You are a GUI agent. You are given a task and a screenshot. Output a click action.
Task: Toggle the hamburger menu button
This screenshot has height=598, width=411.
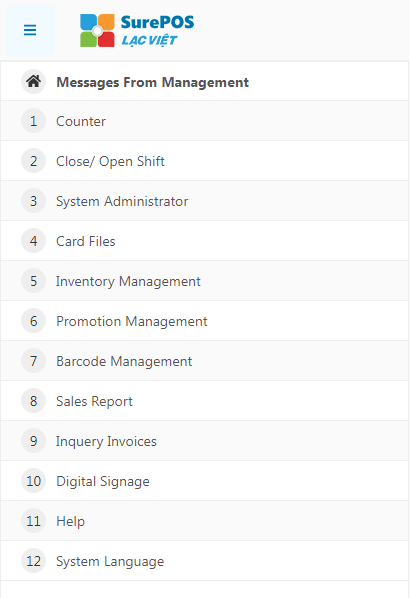coord(30,30)
